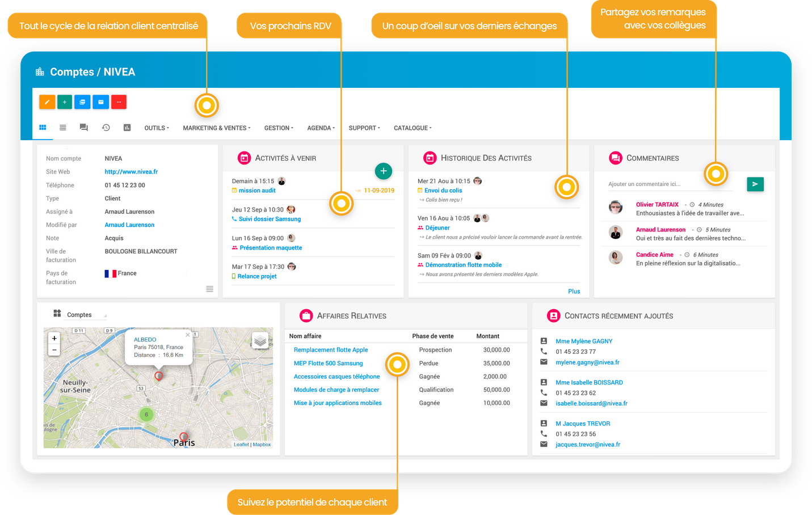
Task: Close the ALBEDO map popup
Action: [188, 335]
